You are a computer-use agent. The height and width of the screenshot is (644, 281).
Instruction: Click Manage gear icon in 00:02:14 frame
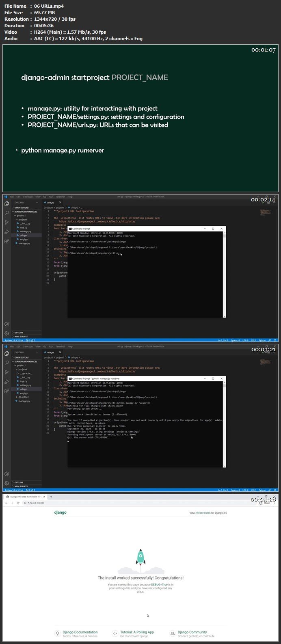(x=6, y=333)
